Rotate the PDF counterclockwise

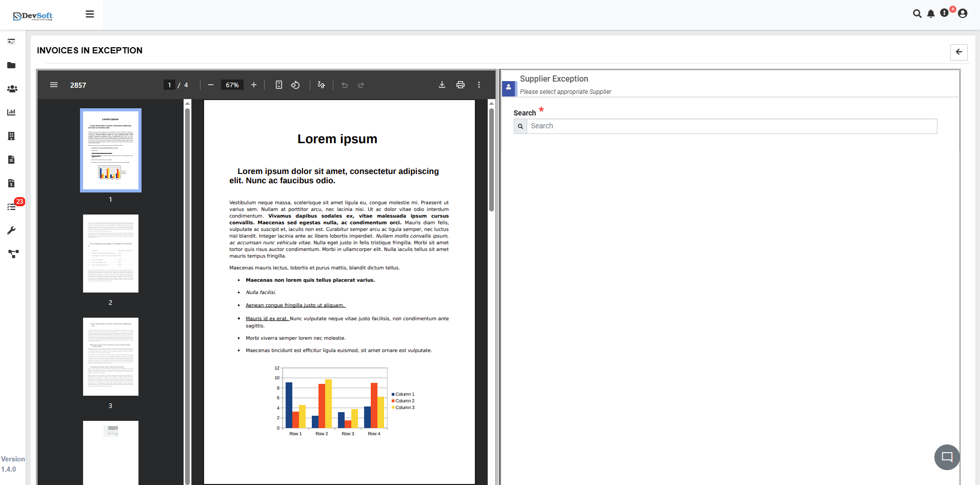295,85
